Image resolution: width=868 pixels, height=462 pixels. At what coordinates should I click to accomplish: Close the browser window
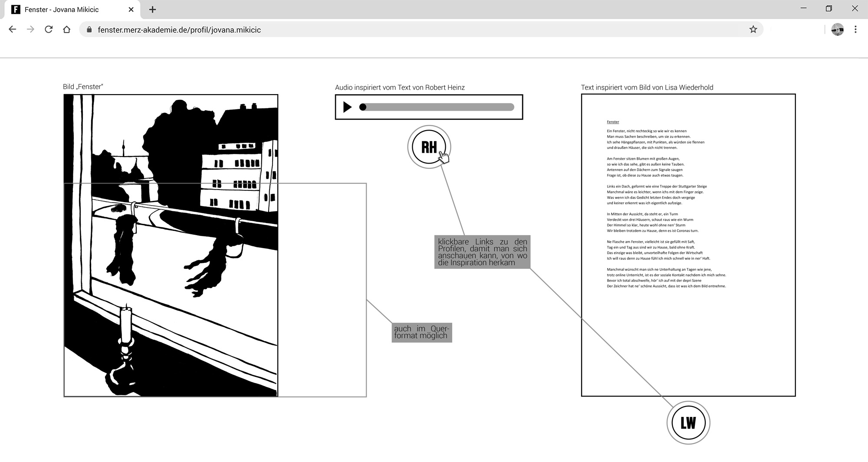(855, 8)
